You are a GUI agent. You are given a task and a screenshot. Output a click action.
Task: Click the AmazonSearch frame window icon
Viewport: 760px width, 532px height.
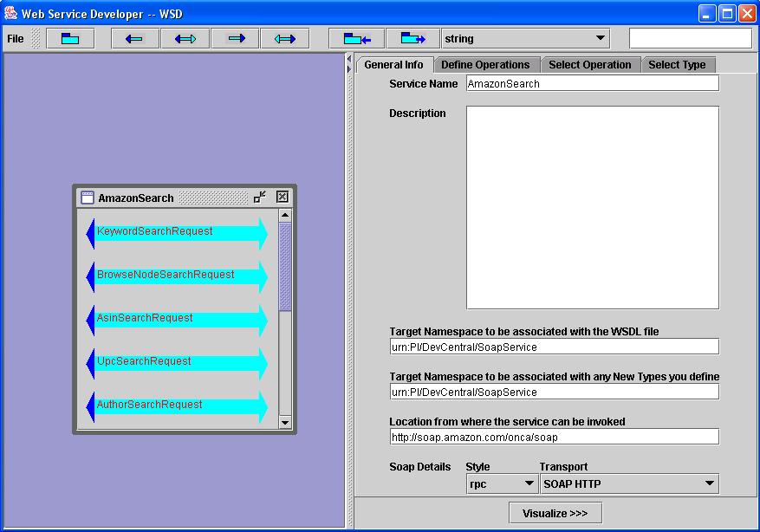click(88, 198)
